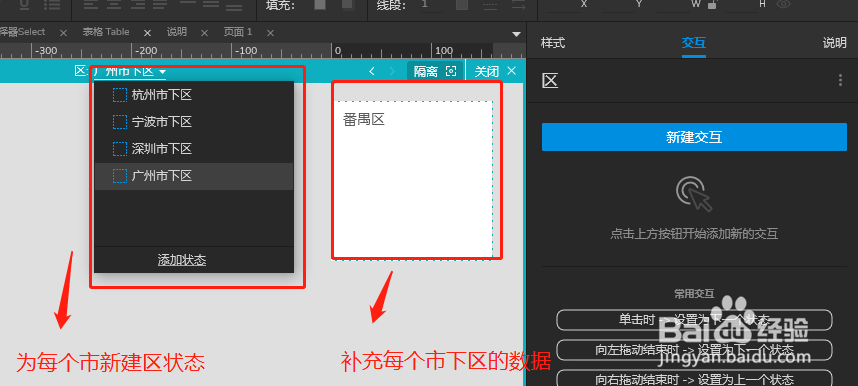Switch to the 样式 tab
The height and width of the screenshot is (386, 858).
click(553, 43)
